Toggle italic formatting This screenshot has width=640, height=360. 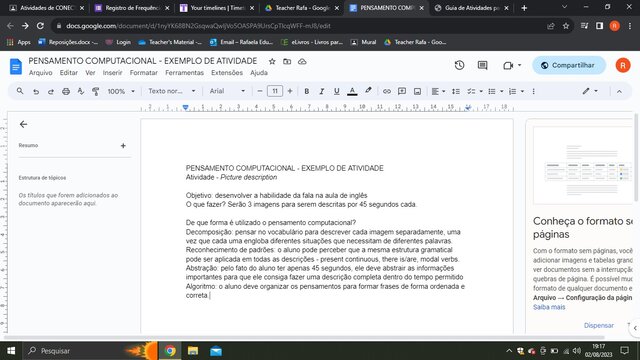(x=322, y=91)
